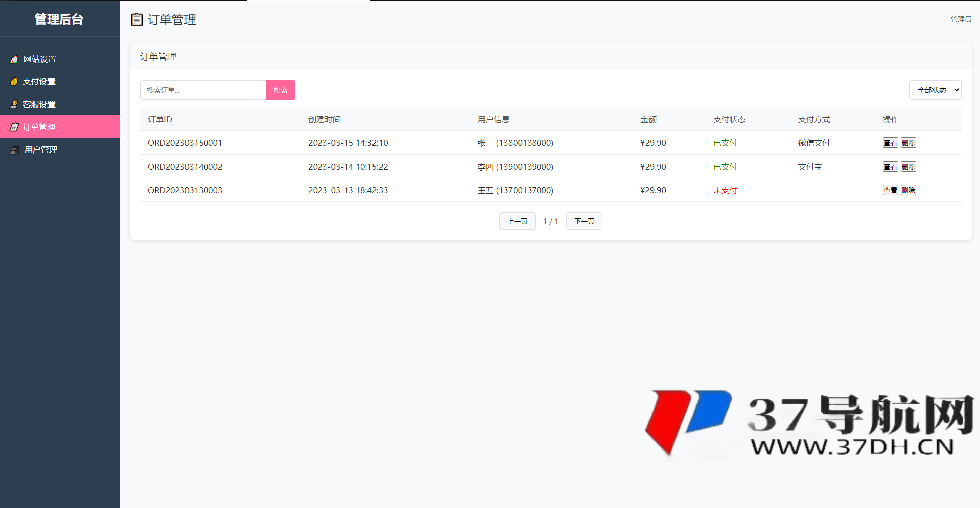
Task: Click the house icon beside 网站设置
Action: coord(14,59)
